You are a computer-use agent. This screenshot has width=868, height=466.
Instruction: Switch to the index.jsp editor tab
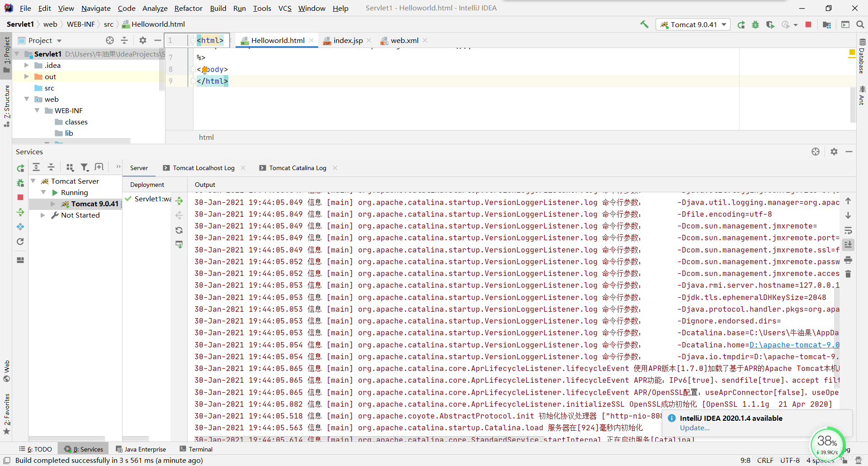coord(347,40)
